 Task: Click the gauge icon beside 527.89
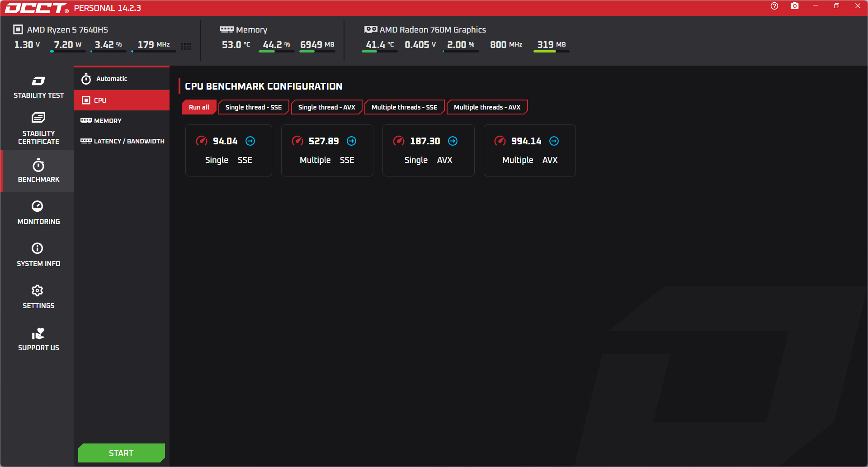point(297,141)
